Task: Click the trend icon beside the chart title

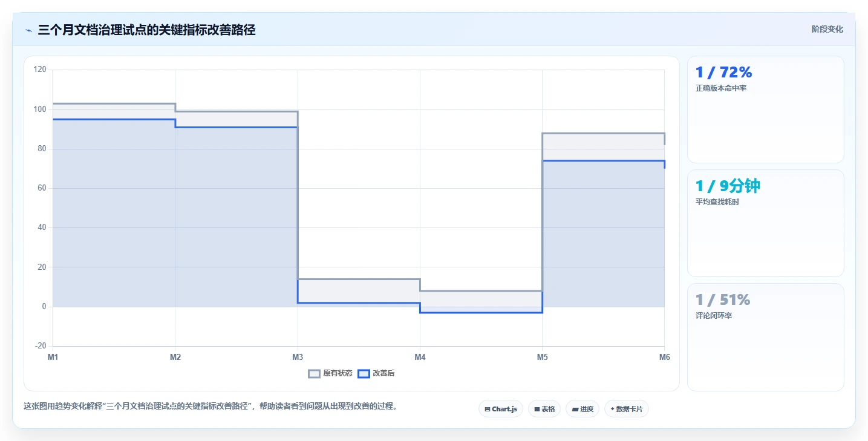Action: (x=28, y=30)
